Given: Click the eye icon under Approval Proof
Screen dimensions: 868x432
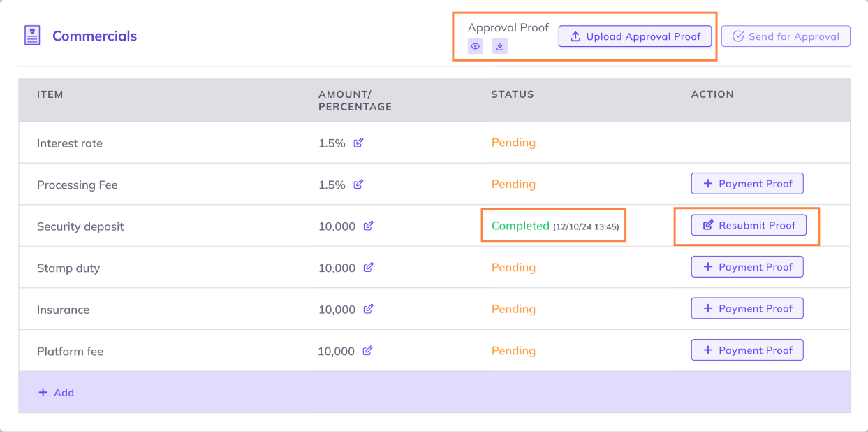Looking at the screenshot, I should (475, 47).
